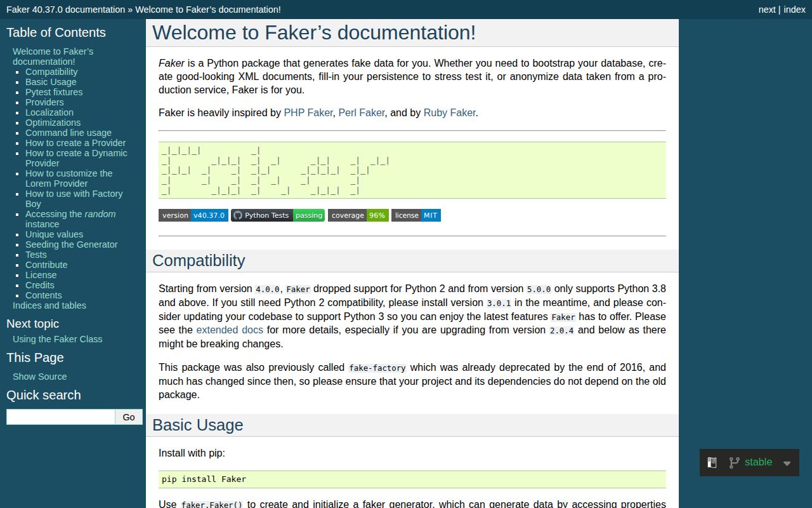Click the Welcome to Faker's documentation breadcrumb text

[x=208, y=10]
